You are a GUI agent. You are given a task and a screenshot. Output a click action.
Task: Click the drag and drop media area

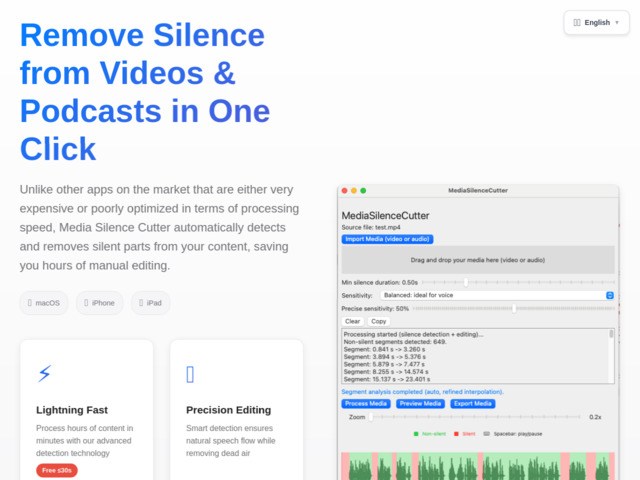coord(478,260)
